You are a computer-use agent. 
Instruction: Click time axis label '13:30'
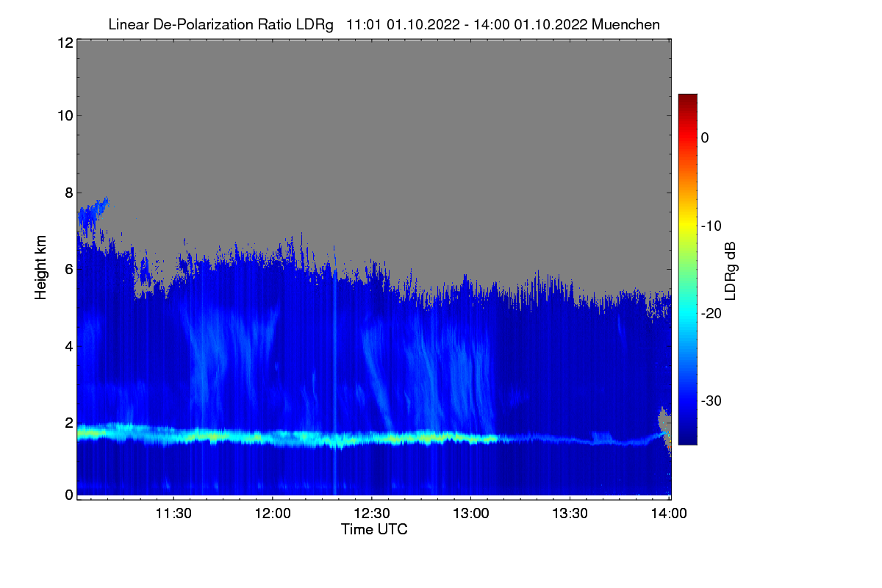click(570, 514)
